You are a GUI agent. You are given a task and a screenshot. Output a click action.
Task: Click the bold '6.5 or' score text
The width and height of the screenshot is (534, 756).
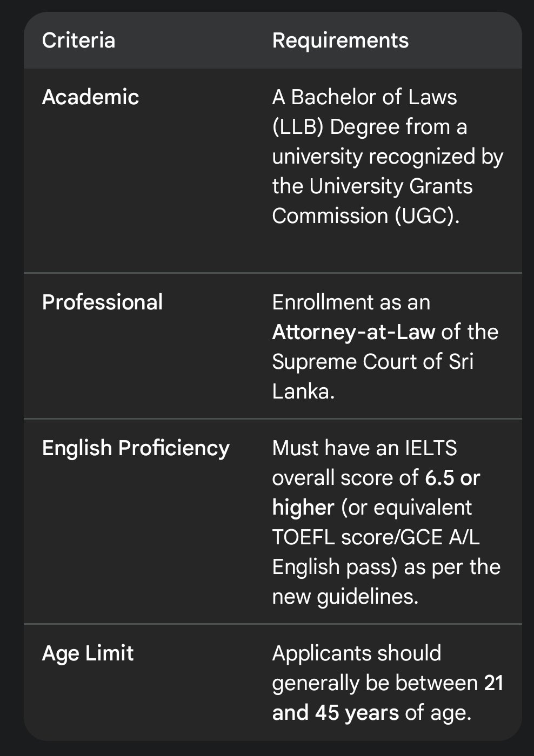pos(452,478)
